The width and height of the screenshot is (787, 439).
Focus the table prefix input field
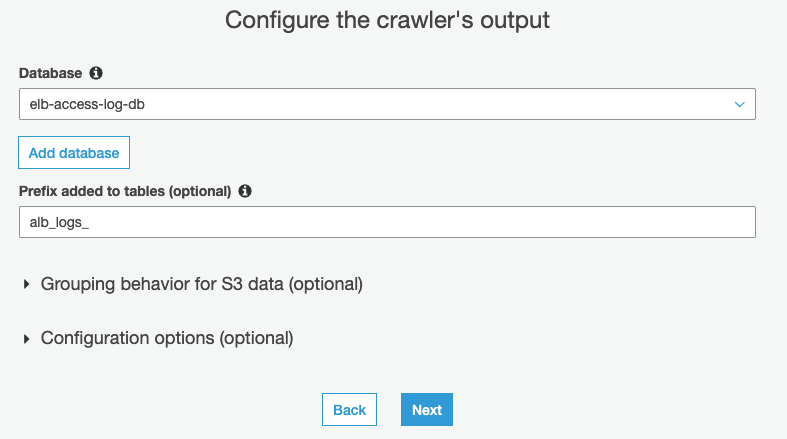[x=386, y=222]
